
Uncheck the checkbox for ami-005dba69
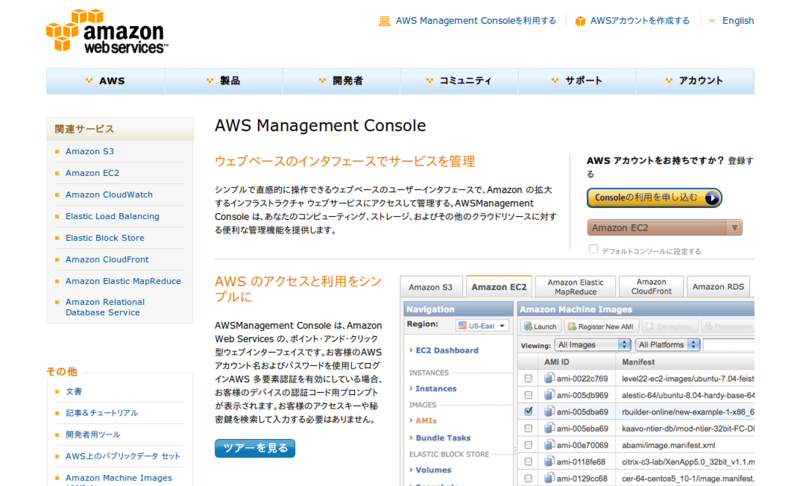pos(528,411)
